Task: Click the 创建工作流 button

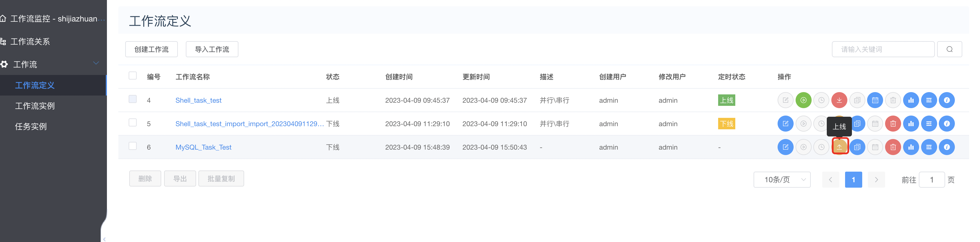Action: point(152,49)
